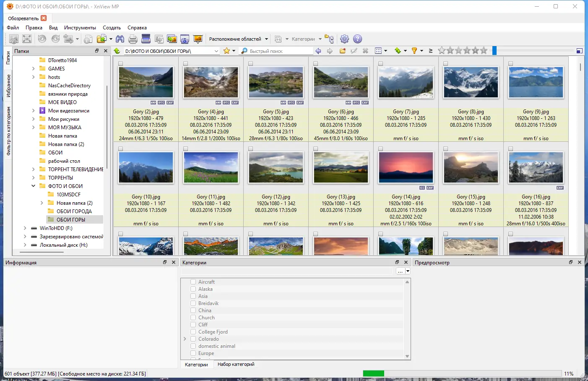The image size is (588, 381).
Task: Click the binoculars search icon
Action: tap(120, 39)
